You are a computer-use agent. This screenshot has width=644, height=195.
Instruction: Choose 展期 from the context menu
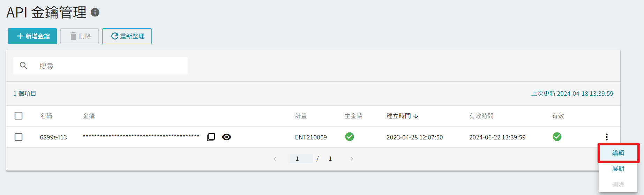pos(618,169)
